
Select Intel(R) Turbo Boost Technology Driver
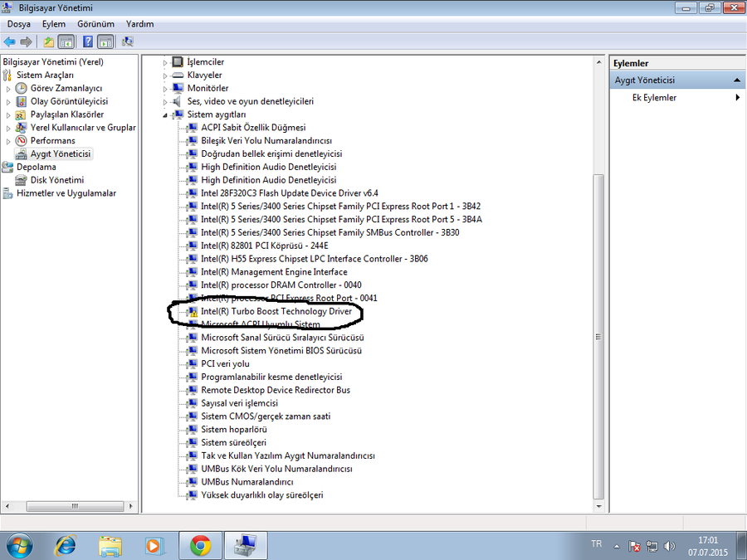pos(276,311)
